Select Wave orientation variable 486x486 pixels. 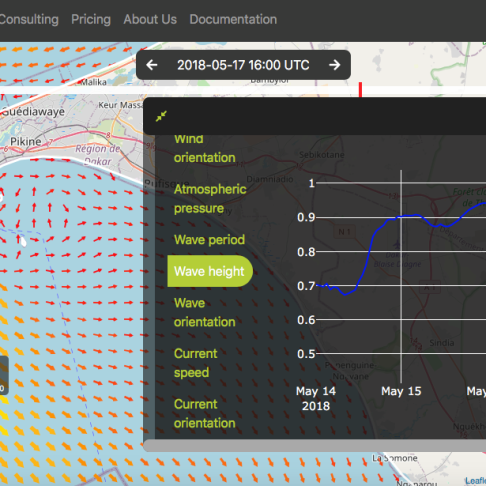point(205,312)
